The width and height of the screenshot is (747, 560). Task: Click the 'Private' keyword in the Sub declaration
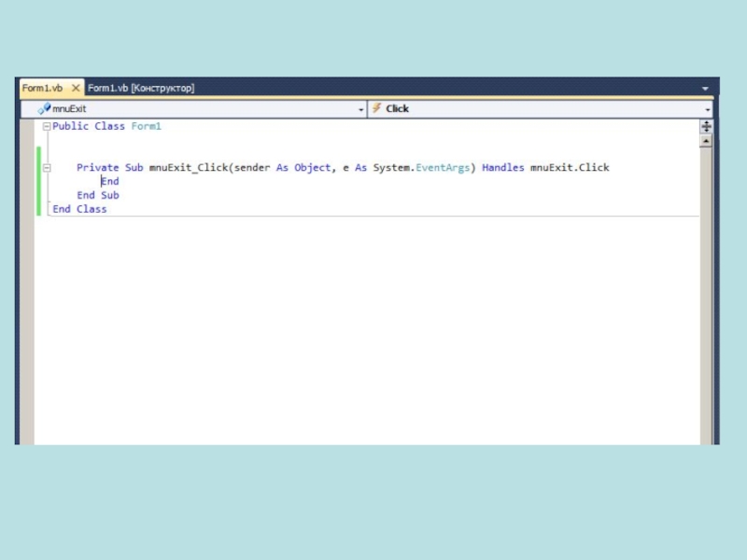(x=97, y=168)
